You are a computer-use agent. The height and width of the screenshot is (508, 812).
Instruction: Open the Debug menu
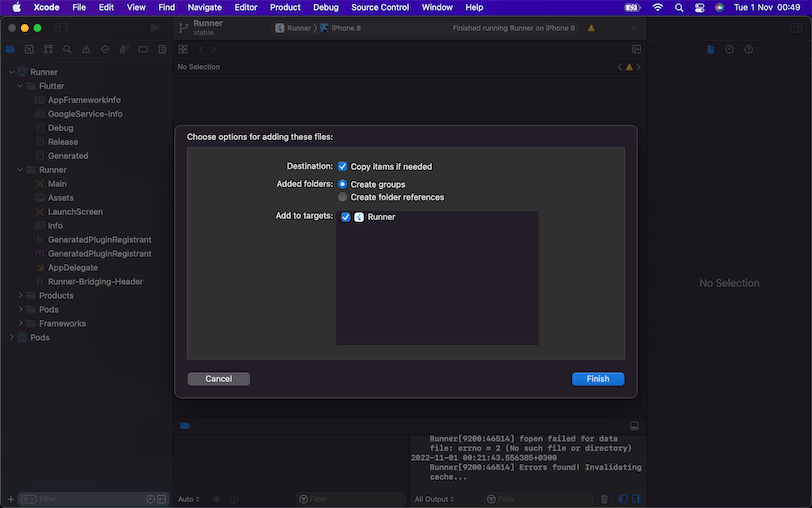(x=326, y=7)
